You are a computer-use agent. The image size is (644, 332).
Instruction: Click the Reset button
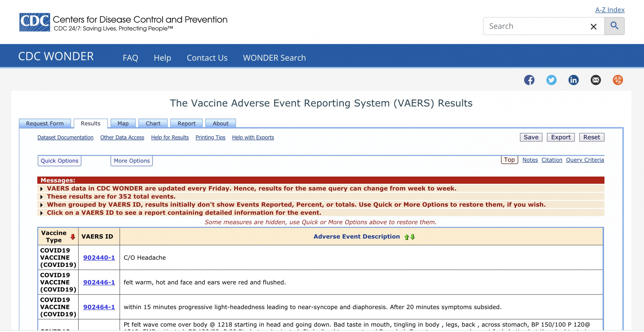[592, 137]
